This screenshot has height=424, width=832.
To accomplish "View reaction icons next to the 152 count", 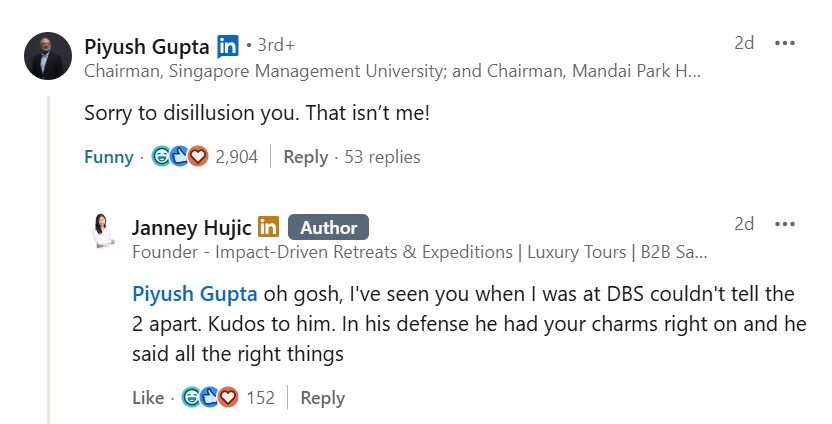I will point(210,398).
